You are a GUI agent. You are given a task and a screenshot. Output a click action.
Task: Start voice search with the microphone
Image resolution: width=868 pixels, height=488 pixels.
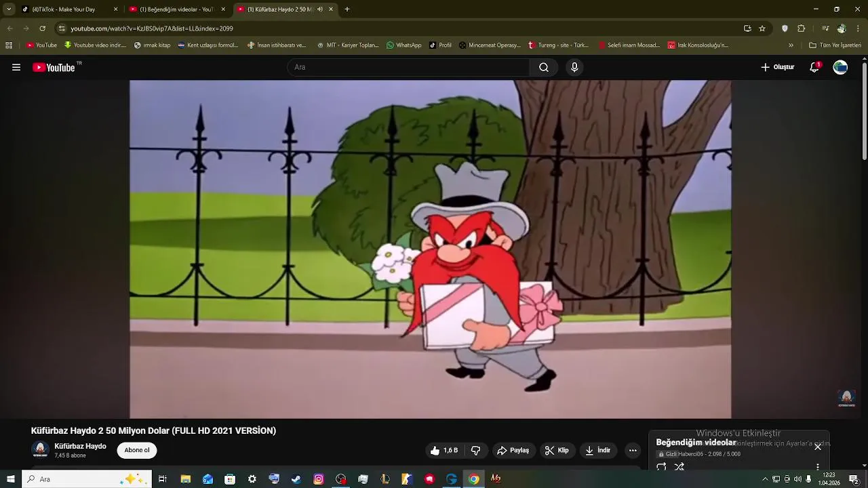[574, 67]
